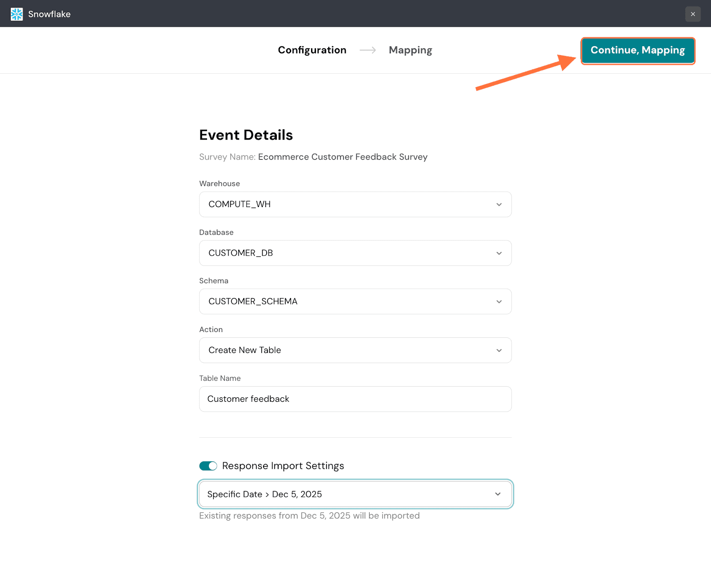This screenshot has width=711, height=588.
Task: Click the Specific Date chevron arrow
Action: click(x=498, y=494)
